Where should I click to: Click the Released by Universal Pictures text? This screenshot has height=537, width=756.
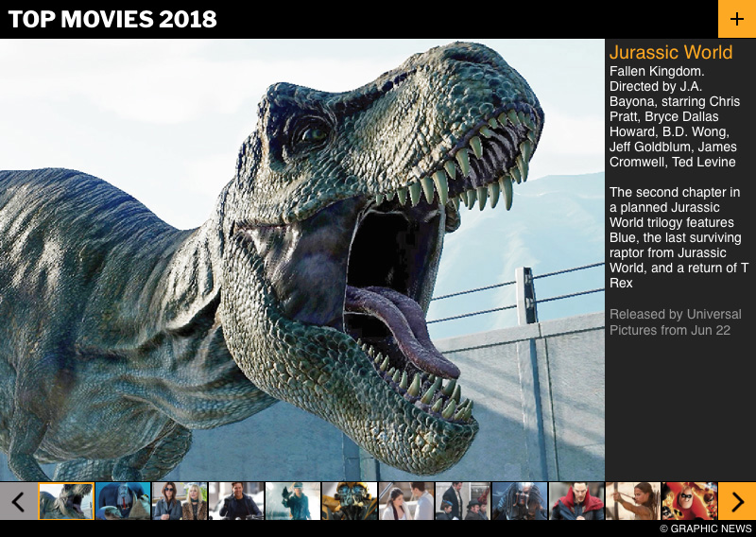[x=675, y=322]
